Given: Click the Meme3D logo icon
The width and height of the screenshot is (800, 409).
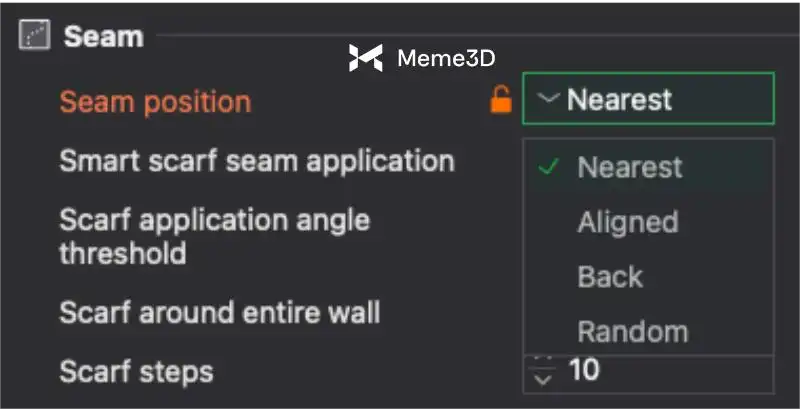Looking at the screenshot, I should [x=365, y=58].
